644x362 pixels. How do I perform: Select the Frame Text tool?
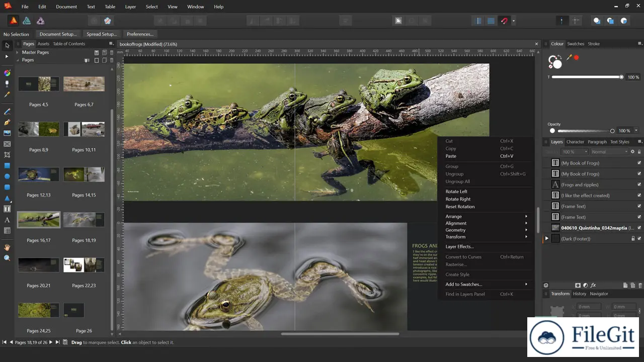(x=7, y=209)
